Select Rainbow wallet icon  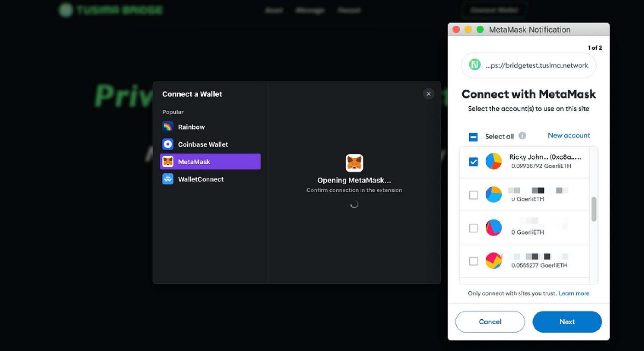click(x=168, y=127)
